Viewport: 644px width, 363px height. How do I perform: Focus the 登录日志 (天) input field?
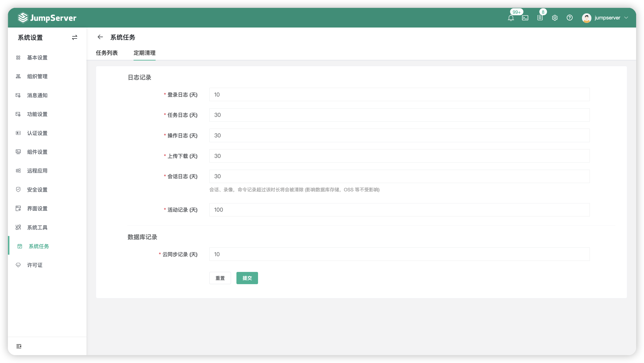pos(399,95)
